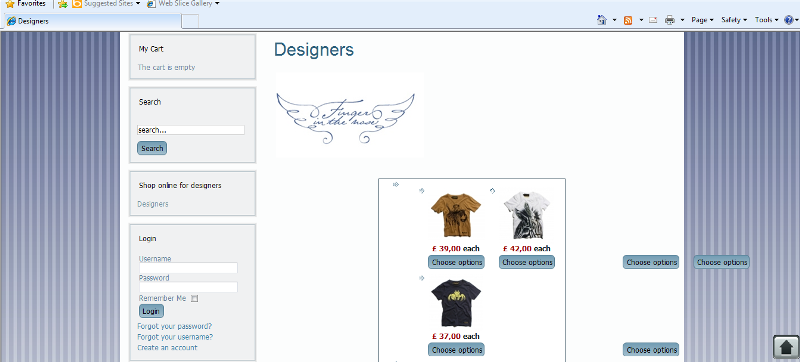
Task: Focus the Password input field
Action: click(188, 287)
